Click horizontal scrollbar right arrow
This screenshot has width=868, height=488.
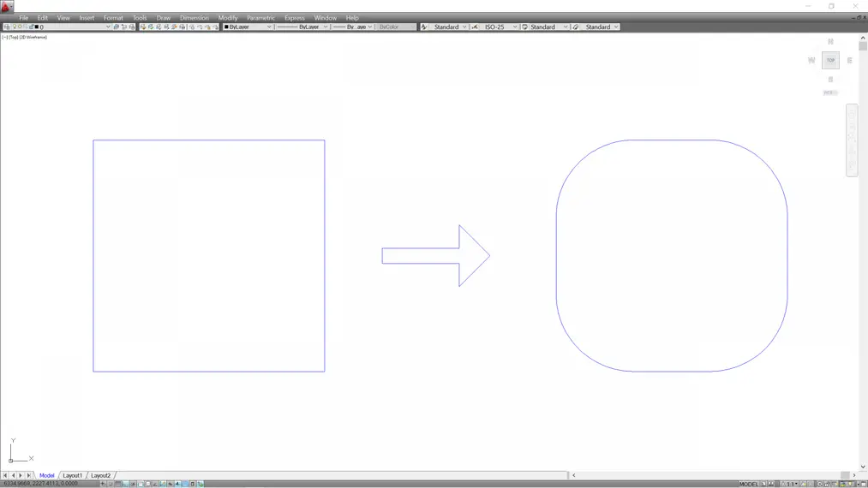tap(853, 475)
